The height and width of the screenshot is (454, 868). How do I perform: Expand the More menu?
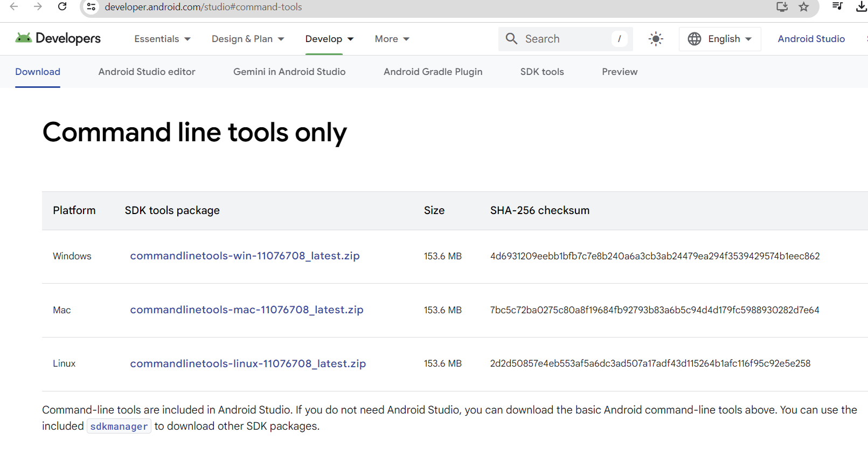pos(392,39)
